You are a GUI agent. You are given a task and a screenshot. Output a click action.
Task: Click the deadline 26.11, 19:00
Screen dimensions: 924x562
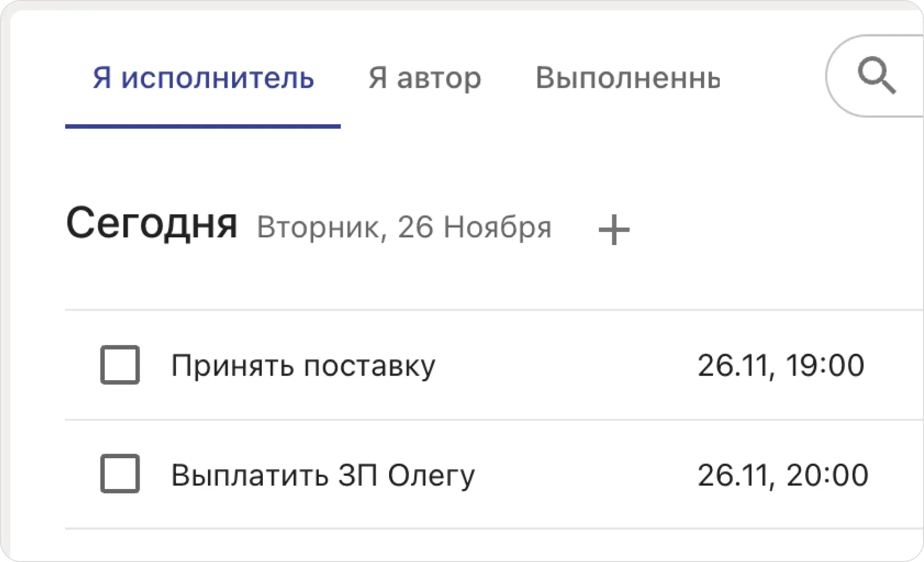pyautogui.click(x=782, y=365)
